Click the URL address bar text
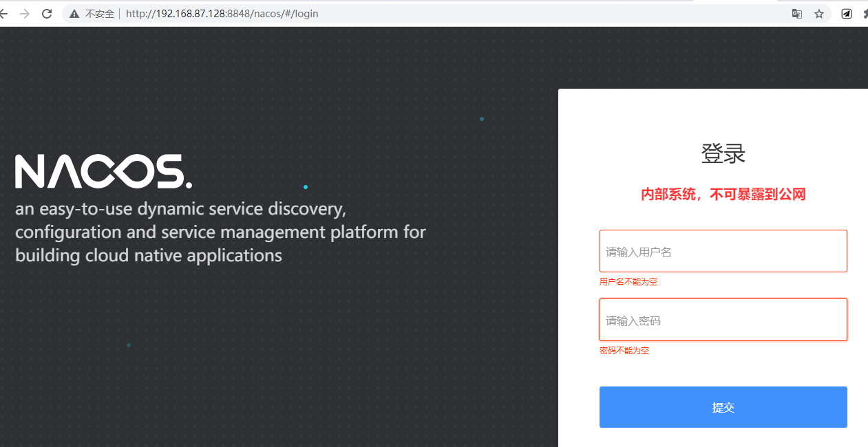This screenshot has width=868, height=447. (222, 14)
